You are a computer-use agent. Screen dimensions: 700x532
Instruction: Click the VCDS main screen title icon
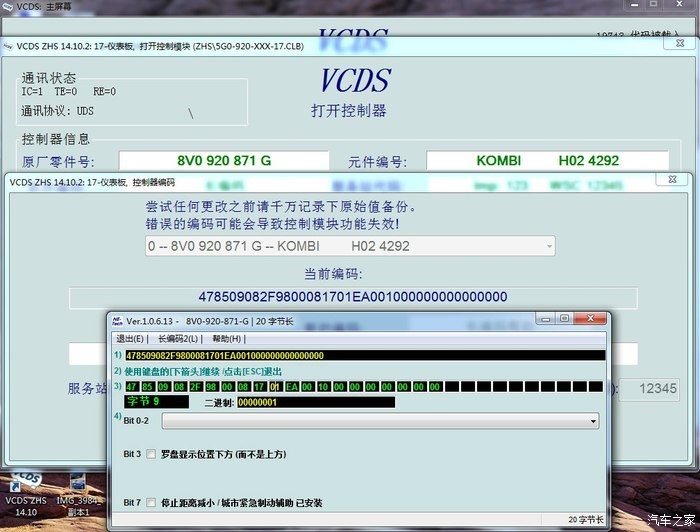pos(8,6)
